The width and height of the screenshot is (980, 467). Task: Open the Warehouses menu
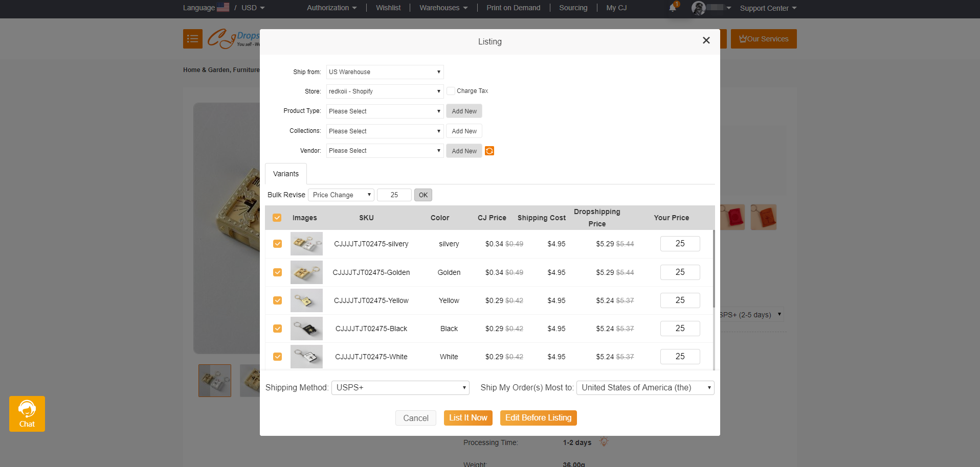[443, 8]
